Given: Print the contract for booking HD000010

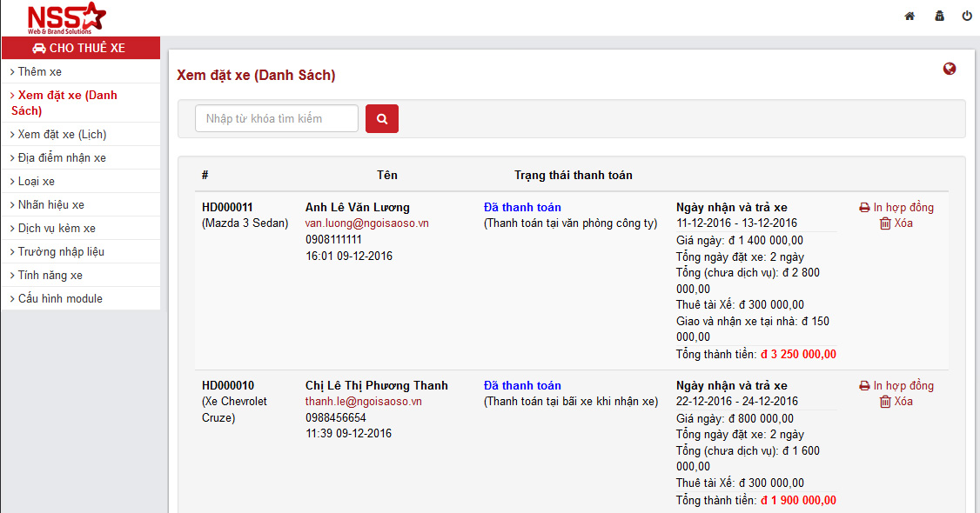Looking at the screenshot, I should pos(896,385).
